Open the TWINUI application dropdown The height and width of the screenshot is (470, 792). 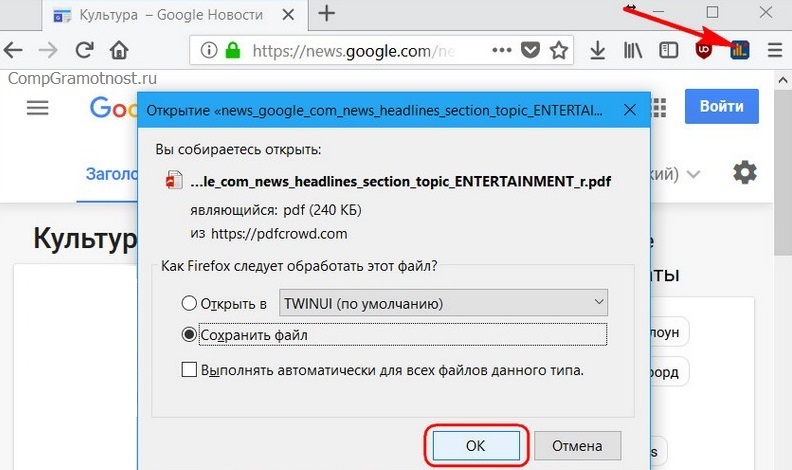(x=443, y=303)
